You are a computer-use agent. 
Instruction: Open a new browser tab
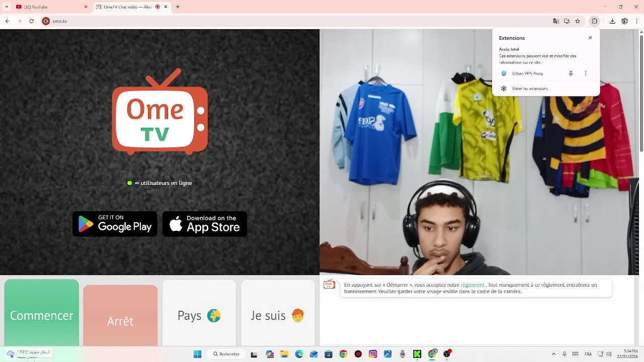tap(178, 7)
